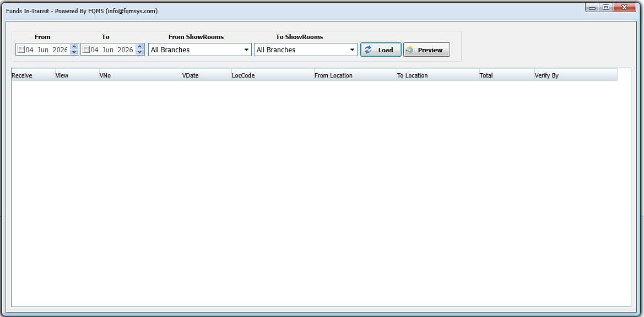Open the To ShowRooms dropdown

pos(306,50)
